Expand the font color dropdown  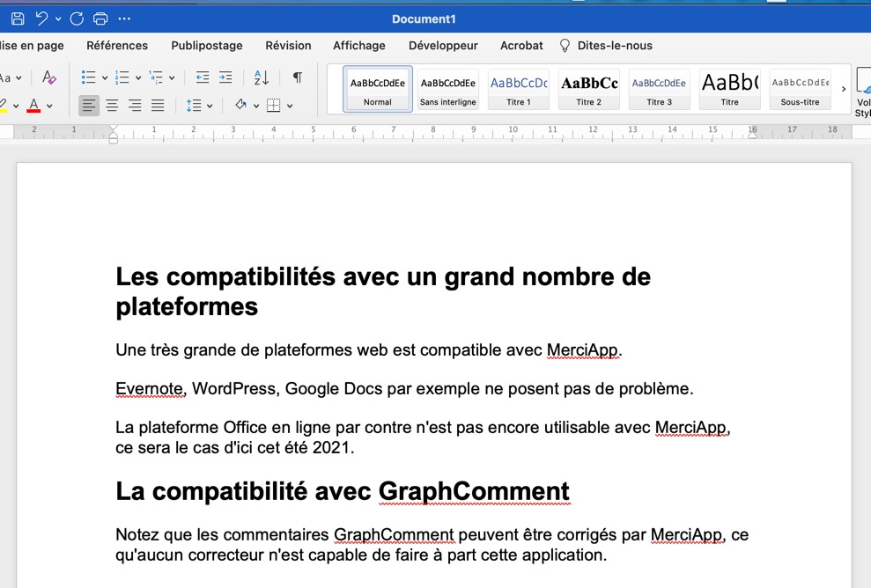[49, 106]
